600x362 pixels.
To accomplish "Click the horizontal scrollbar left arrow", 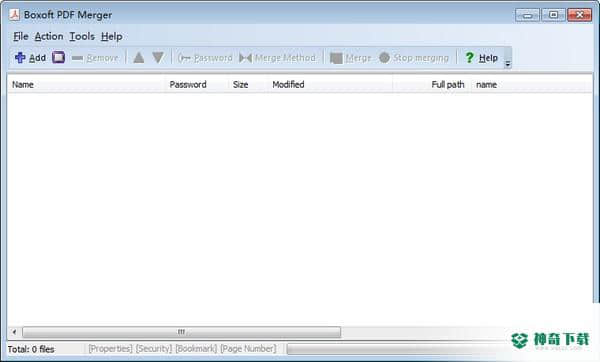I will tap(14, 332).
